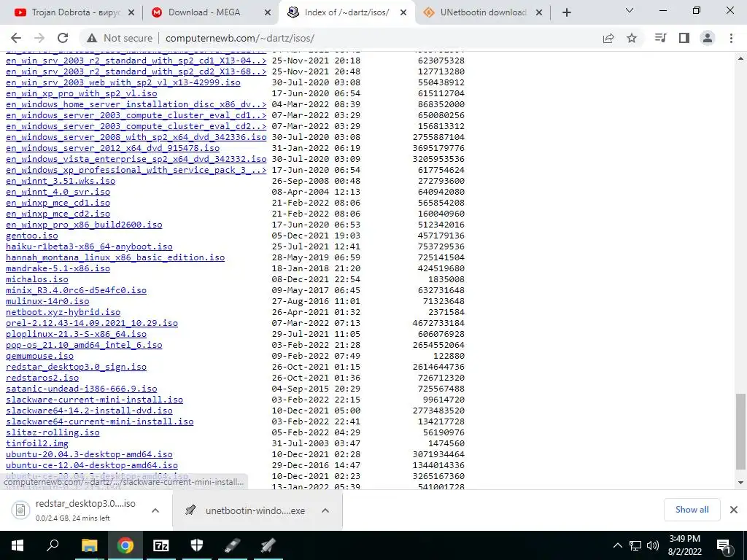
Task: Open pop-os_21.10_amd64_intel_6.iso link
Action: (x=84, y=345)
